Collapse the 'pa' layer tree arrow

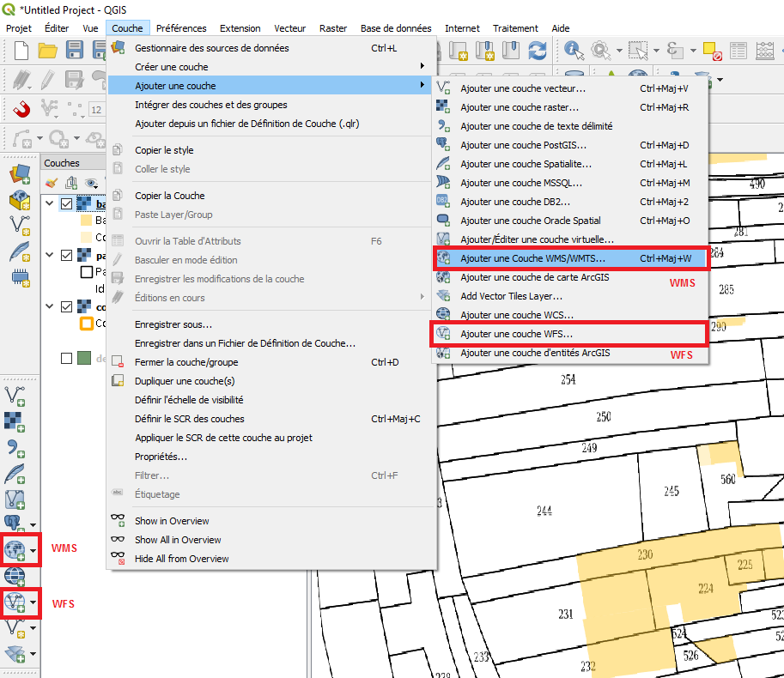click(x=50, y=255)
